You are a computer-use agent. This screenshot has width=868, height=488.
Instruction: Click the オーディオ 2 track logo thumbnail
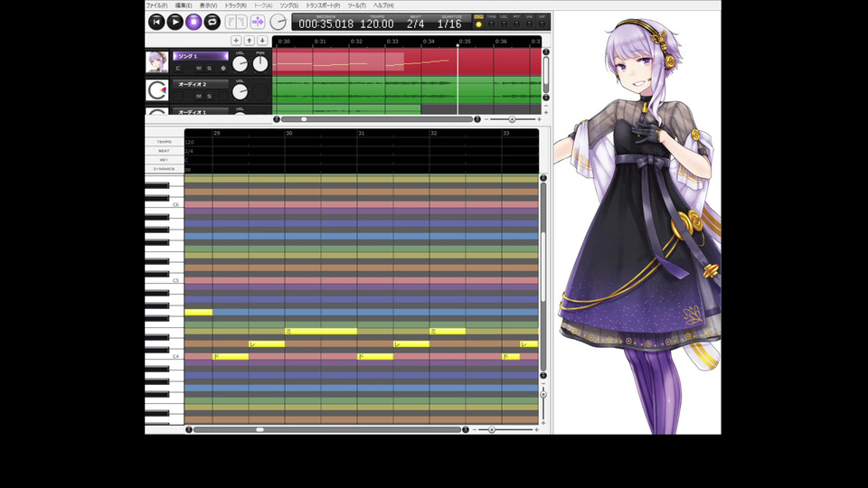(156, 90)
